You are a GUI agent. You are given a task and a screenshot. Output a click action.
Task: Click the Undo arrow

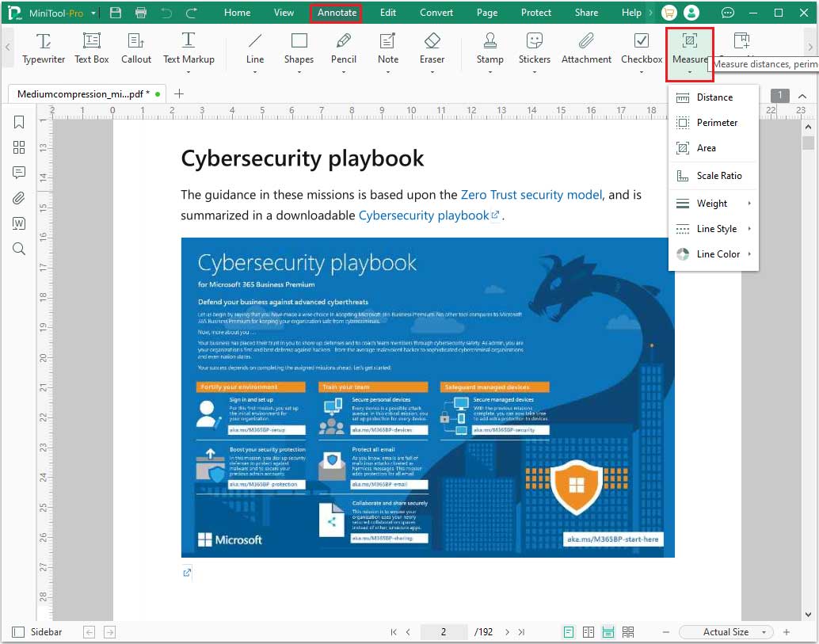166,13
